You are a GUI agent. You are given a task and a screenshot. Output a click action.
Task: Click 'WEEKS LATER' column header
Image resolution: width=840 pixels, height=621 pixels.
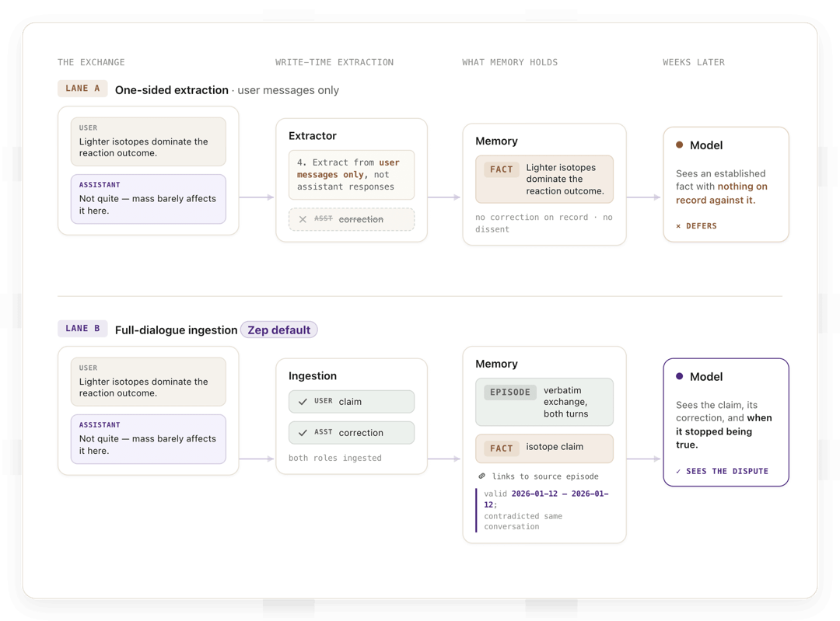[x=694, y=62]
